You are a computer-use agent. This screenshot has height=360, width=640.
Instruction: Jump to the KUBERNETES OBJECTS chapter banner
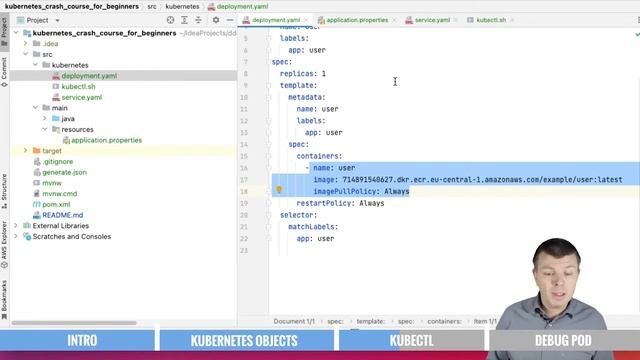(x=247, y=340)
